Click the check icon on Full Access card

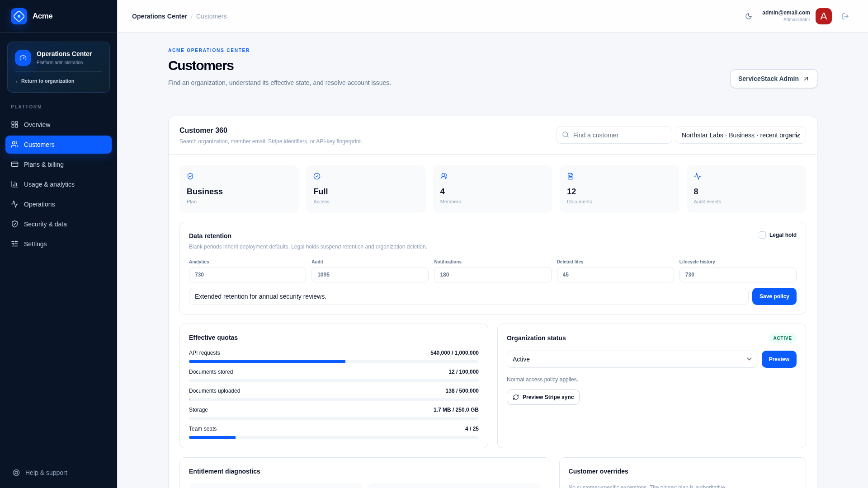[317, 176]
